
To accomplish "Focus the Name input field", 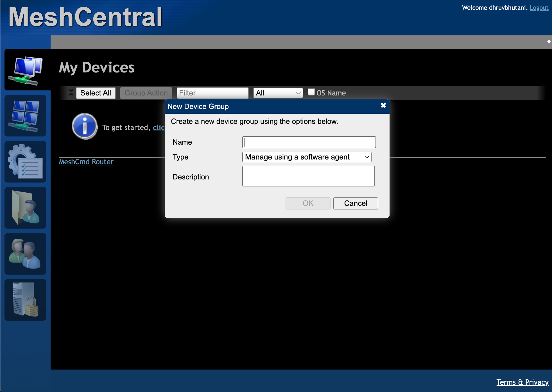I will tap(309, 142).
